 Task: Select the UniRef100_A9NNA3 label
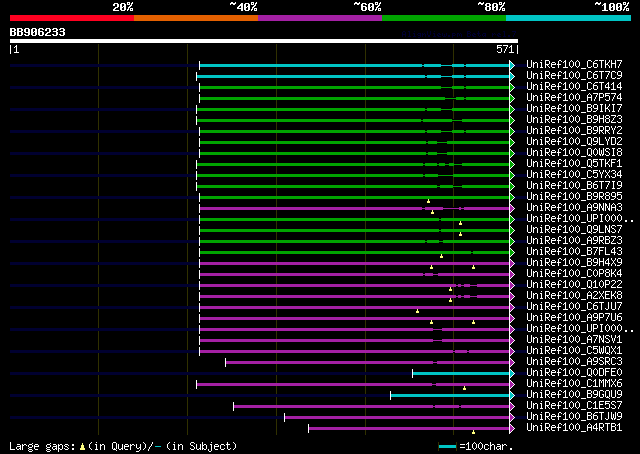click(574, 207)
